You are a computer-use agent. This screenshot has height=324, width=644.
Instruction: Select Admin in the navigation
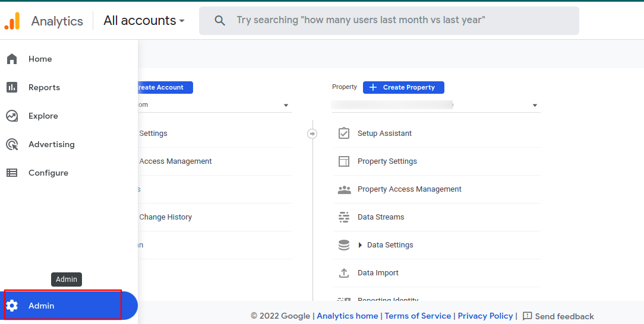(69, 306)
